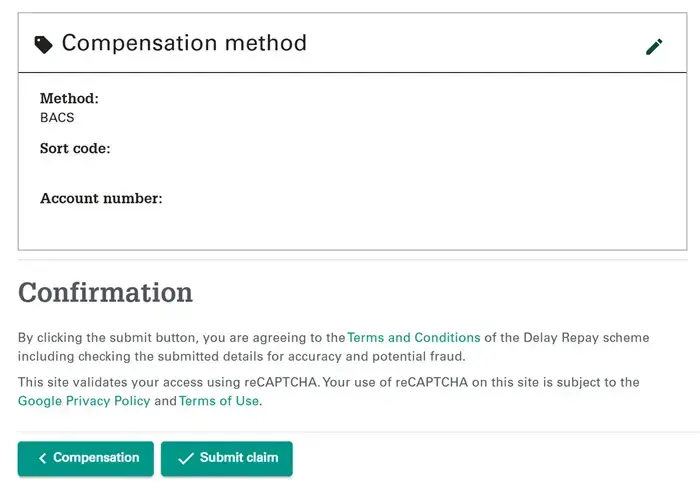The image size is (700, 500).
Task: Click the Account number: label
Action: (x=101, y=198)
